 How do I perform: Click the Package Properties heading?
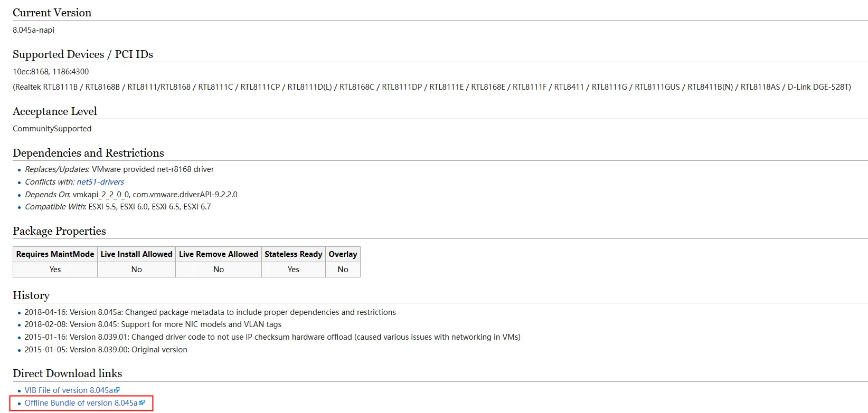click(x=59, y=231)
